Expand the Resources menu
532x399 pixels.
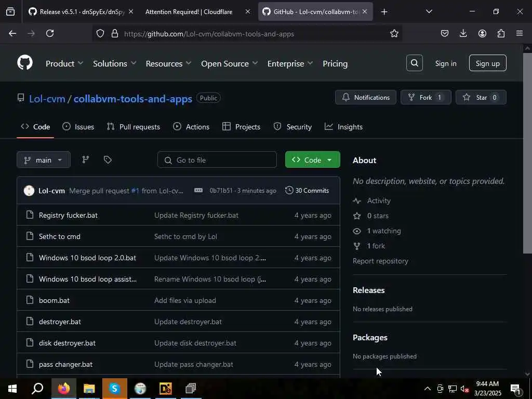[168, 63]
